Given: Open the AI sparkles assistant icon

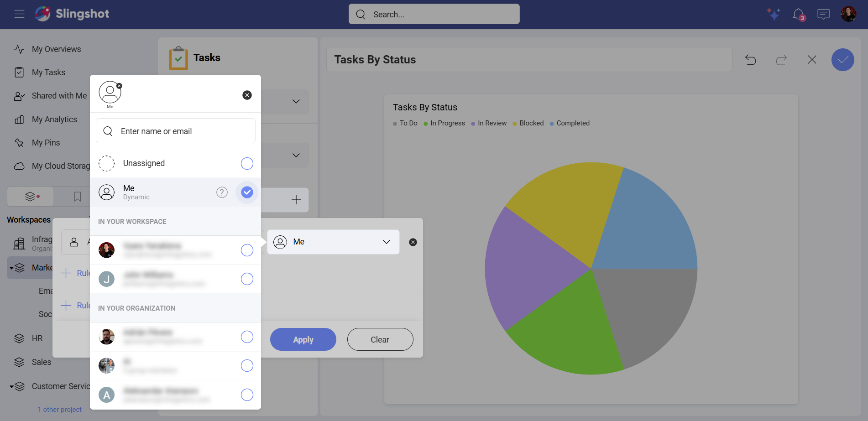Looking at the screenshot, I should (774, 14).
